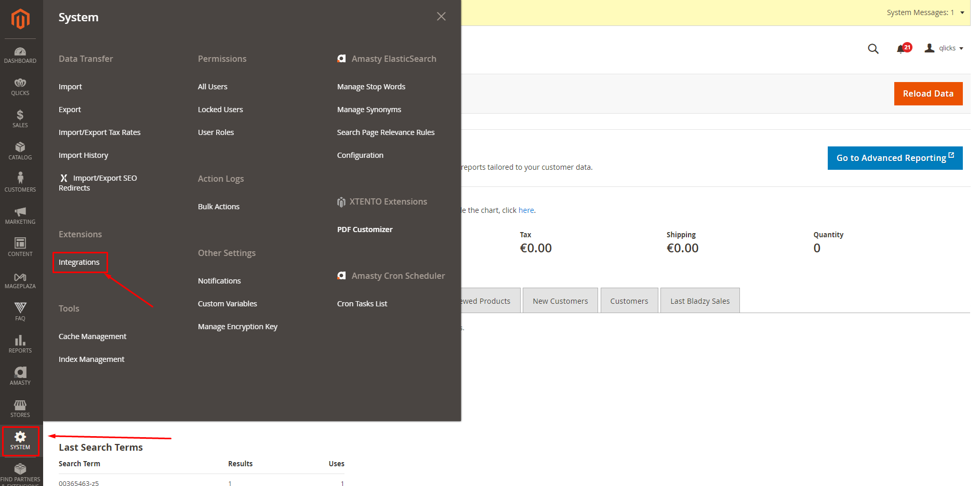Open Manage Stop Words
This screenshot has width=980, height=486.
coord(371,87)
